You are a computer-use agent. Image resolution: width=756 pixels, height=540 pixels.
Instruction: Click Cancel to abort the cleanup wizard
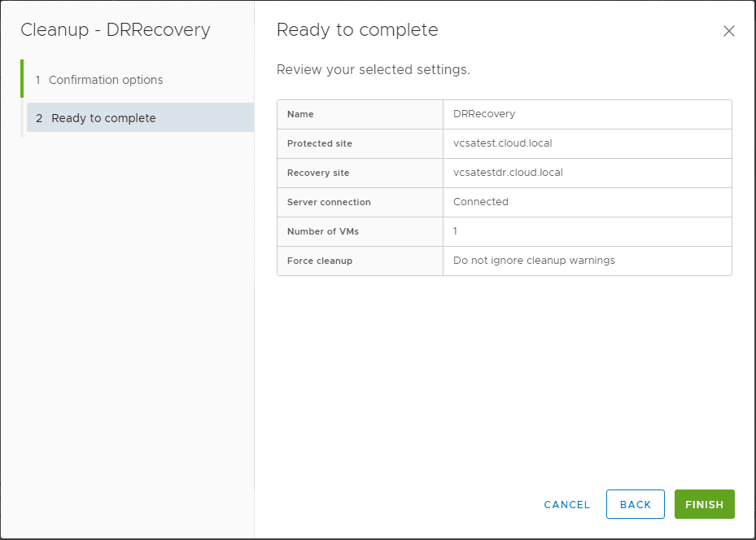tap(566, 504)
